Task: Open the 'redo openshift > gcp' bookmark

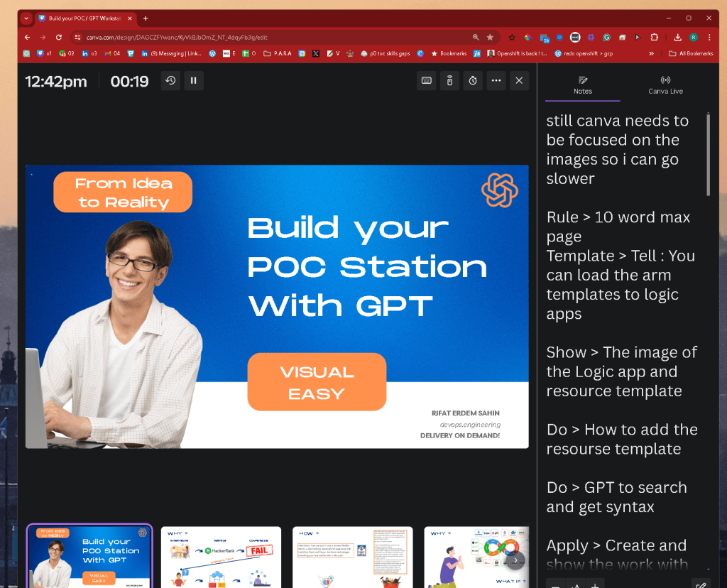Action: pyautogui.click(x=584, y=53)
